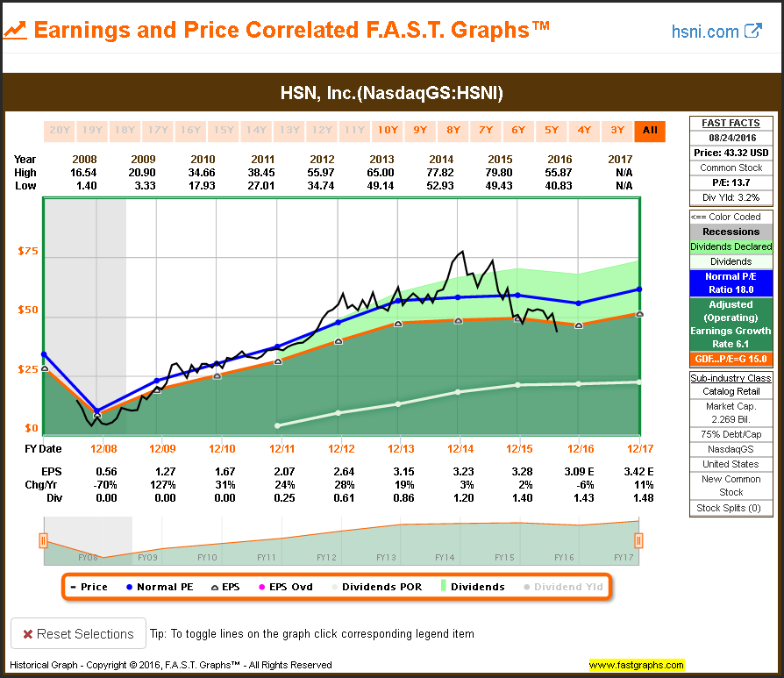Toggle the Normal PE legend item

[x=158, y=587]
